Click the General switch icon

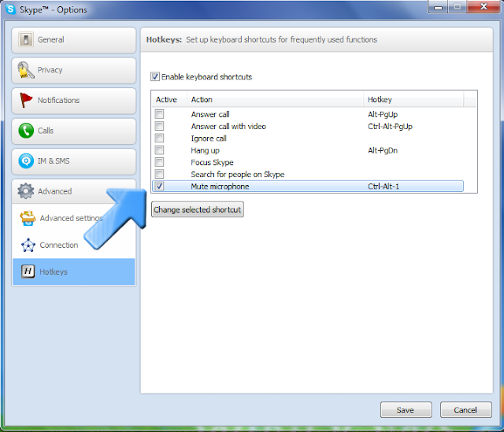[26, 40]
